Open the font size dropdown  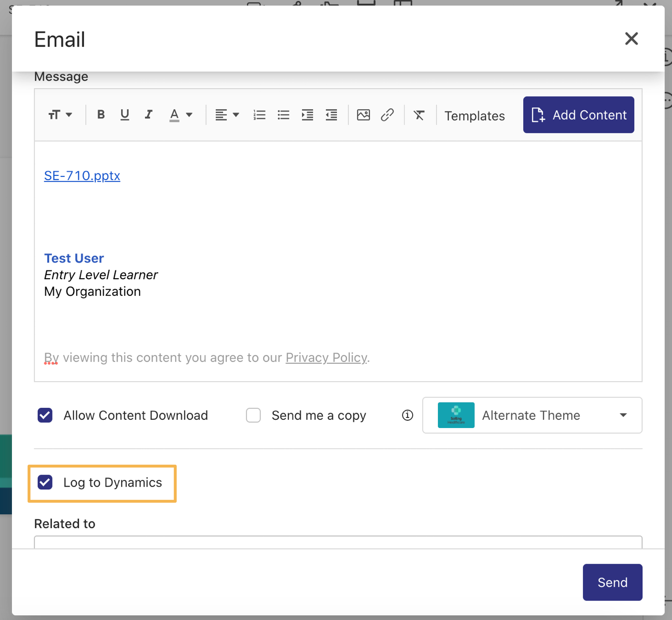60,115
